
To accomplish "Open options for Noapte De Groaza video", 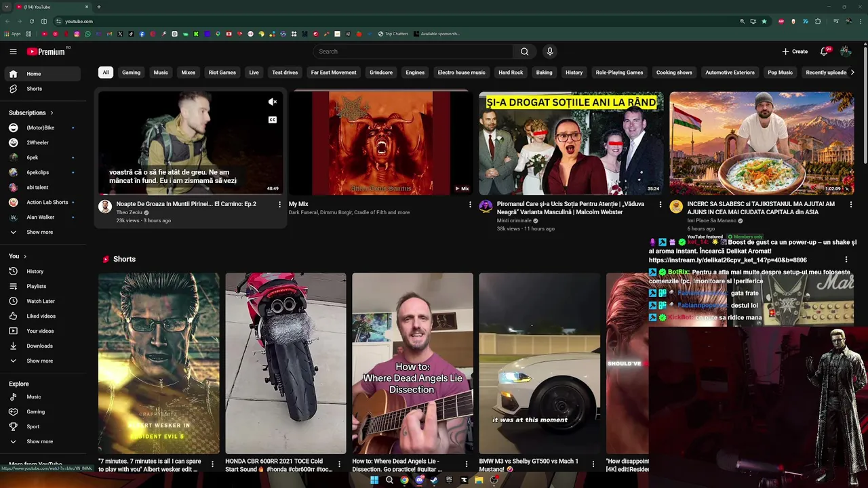I will click(x=279, y=204).
